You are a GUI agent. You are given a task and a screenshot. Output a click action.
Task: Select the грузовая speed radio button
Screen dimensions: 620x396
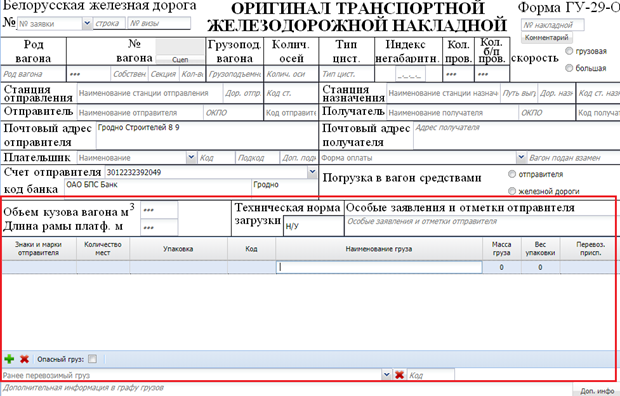click(x=569, y=51)
